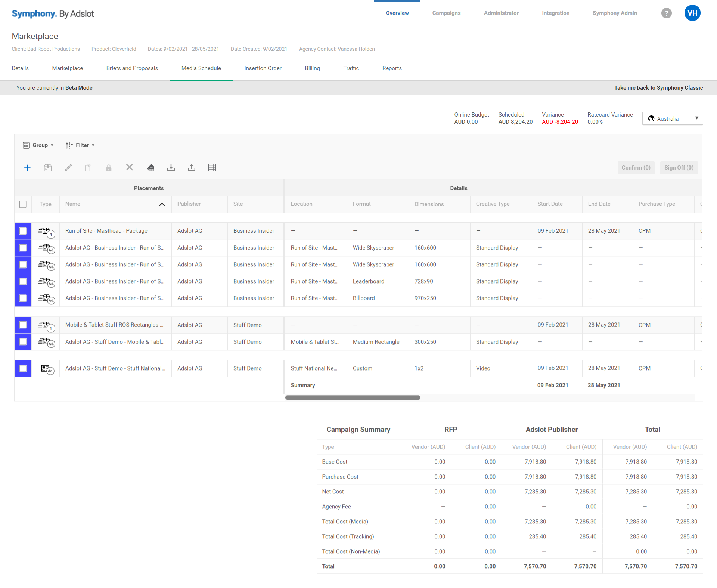
Task: Switch to the Reports tab
Action: coord(392,68)
